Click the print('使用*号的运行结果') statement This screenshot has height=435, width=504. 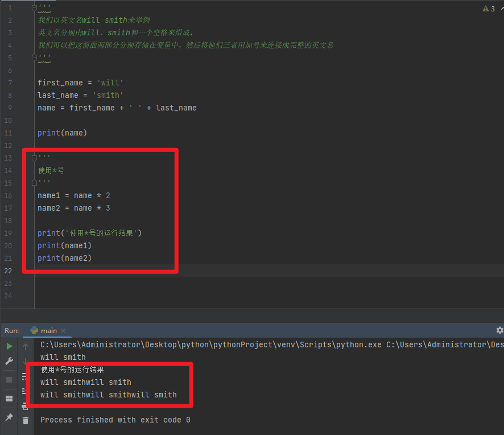(x=90, y=233)
